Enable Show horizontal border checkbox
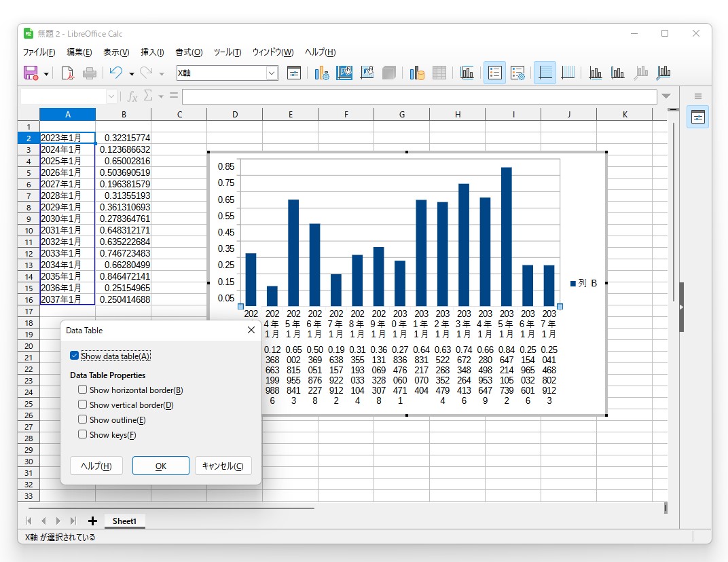The height and width of the screenshot is (562, 728). pos(83,390)
